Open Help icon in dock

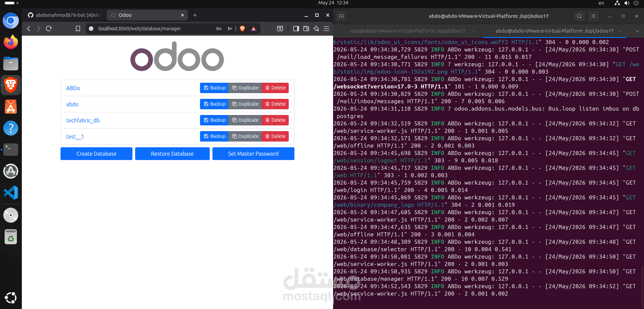(11, 128)
